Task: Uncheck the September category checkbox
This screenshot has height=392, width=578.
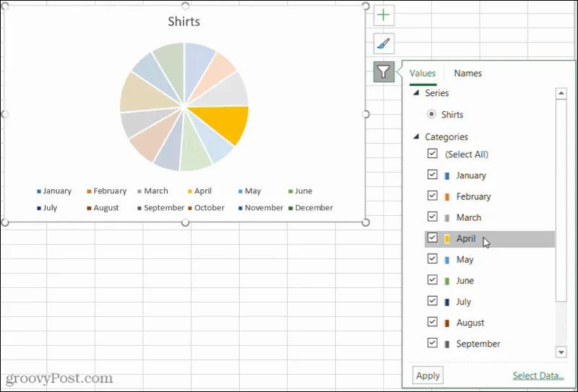Action: [x=432, y=343]
